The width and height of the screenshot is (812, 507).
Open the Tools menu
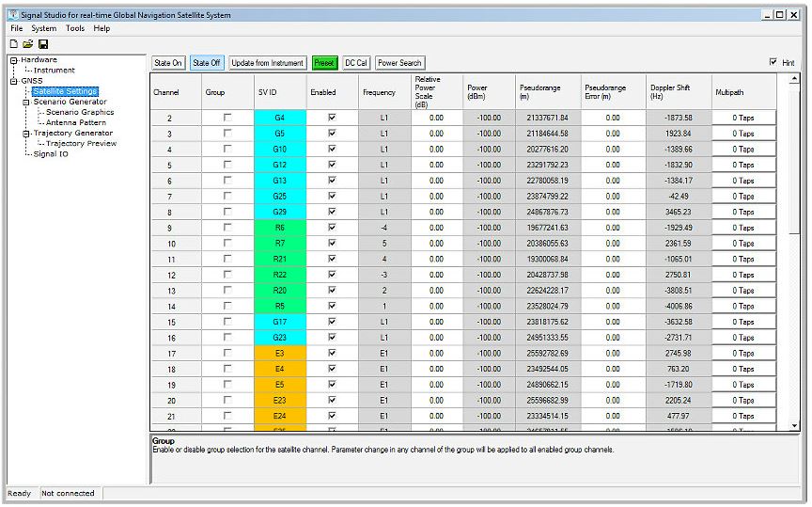pyautogui.click(x=75, y=28)
